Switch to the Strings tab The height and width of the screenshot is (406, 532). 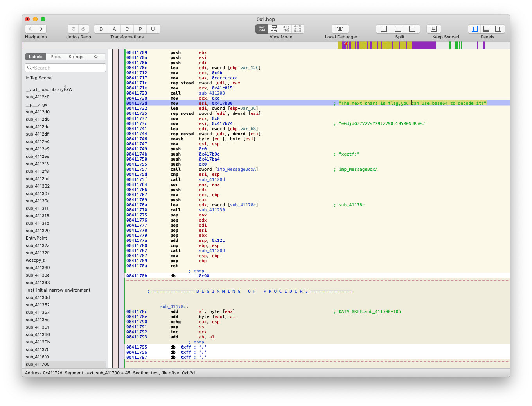coord(75,57)
